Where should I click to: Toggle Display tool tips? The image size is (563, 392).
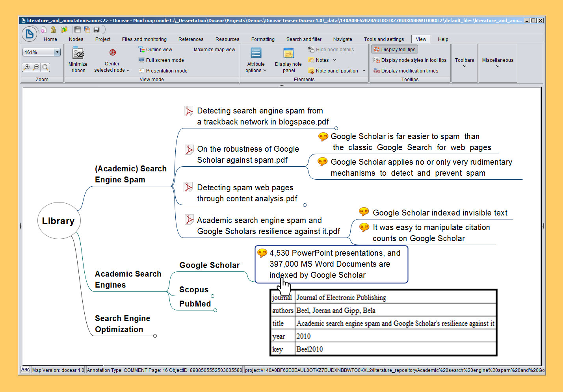[x=394, y=50]
